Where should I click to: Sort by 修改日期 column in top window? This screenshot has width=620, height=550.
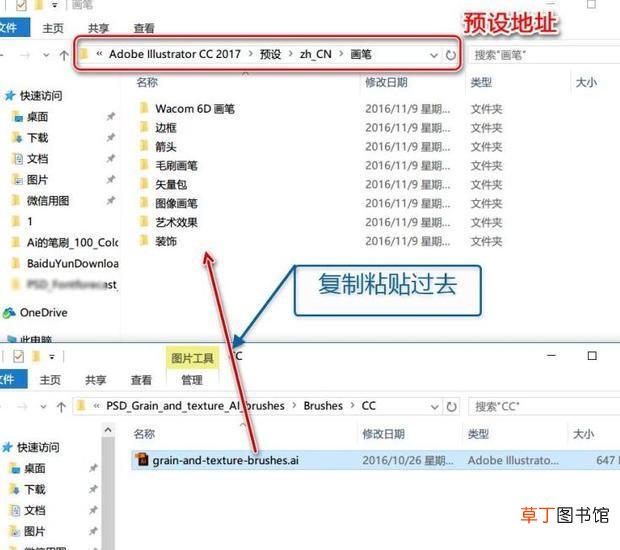tap(386, 82)
